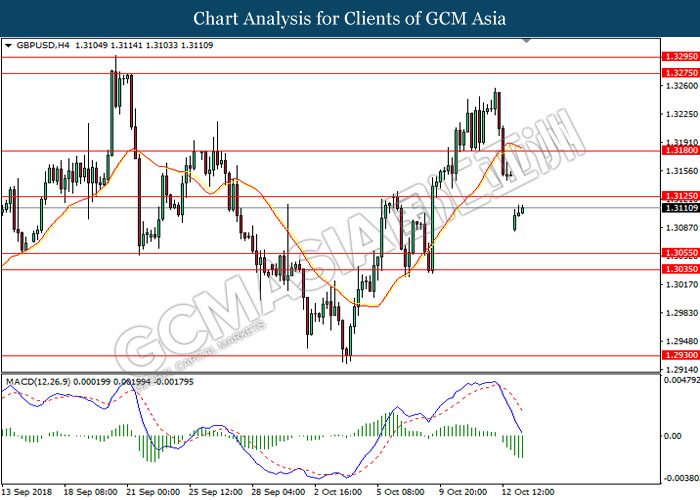Click the 18 Sep 08:00 time label

(91, 492)
